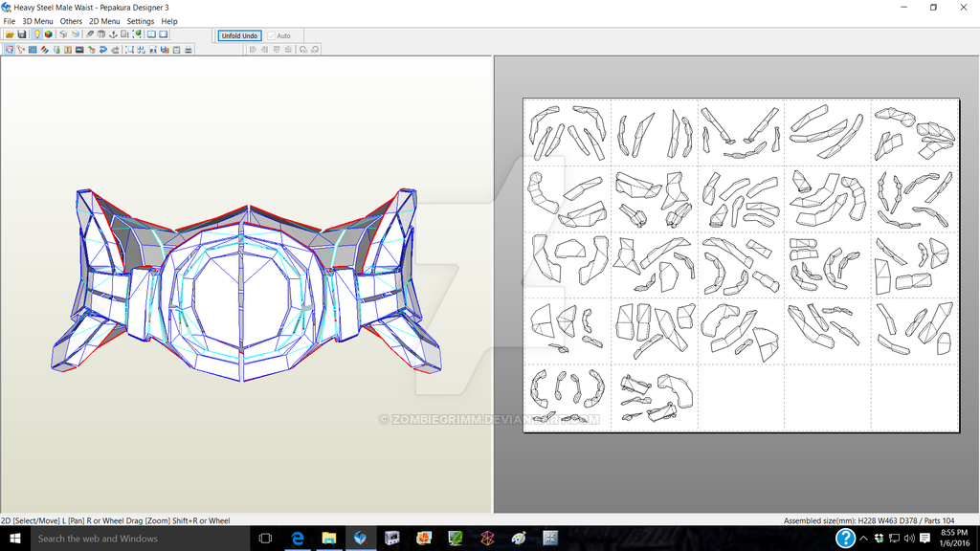This screenshot has height=551, width=980.
Task: Click the Print printer icon
Action: (x=189, y=50)
